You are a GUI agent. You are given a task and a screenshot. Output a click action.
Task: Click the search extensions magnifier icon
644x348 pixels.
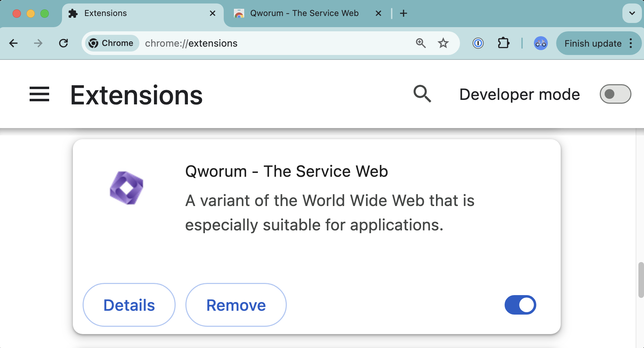coord(422,94)
